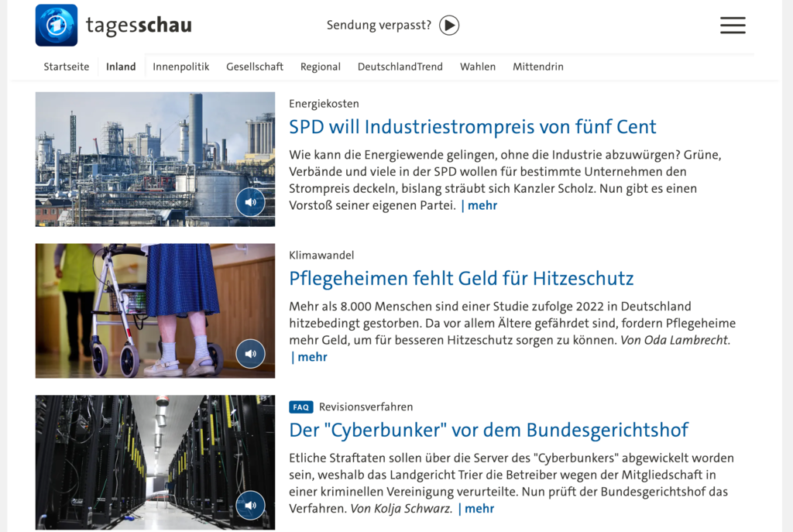Toggle the speaker icon on the server-room image
This screenshot has height=532, width=793.
[250, 505]
